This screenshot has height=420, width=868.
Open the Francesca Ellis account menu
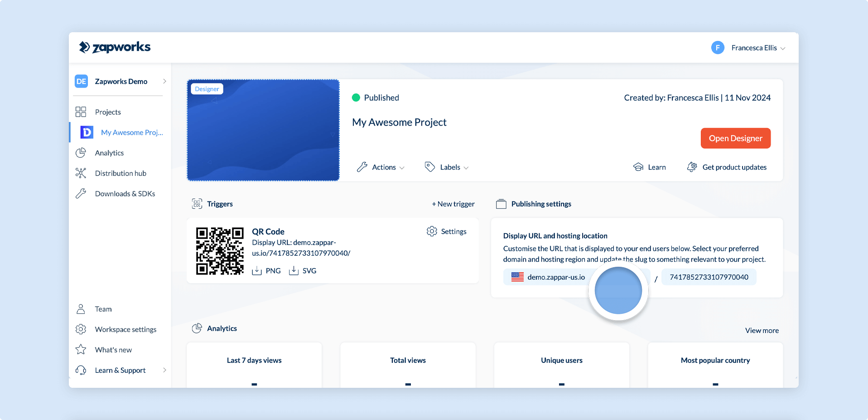tap(748, 48)
